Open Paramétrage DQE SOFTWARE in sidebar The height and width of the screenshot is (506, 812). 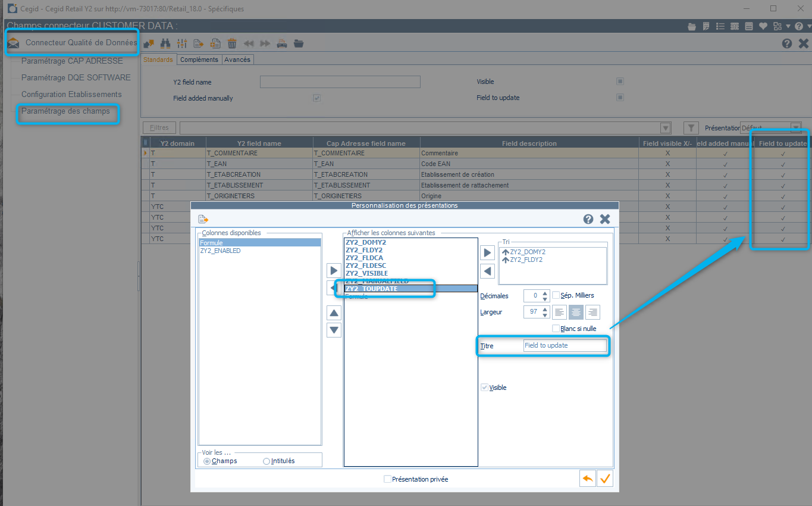pyautogui.click(x=76, y=77)
